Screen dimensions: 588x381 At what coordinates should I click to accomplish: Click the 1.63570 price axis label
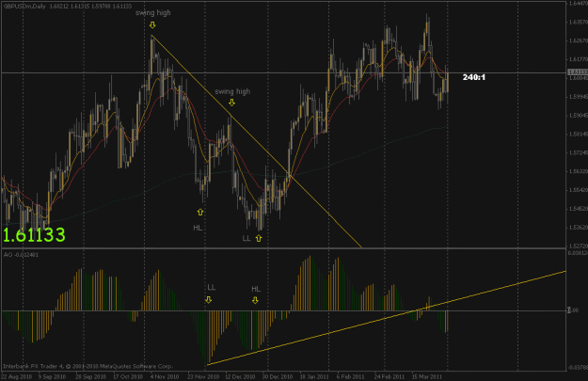(578, 23)
